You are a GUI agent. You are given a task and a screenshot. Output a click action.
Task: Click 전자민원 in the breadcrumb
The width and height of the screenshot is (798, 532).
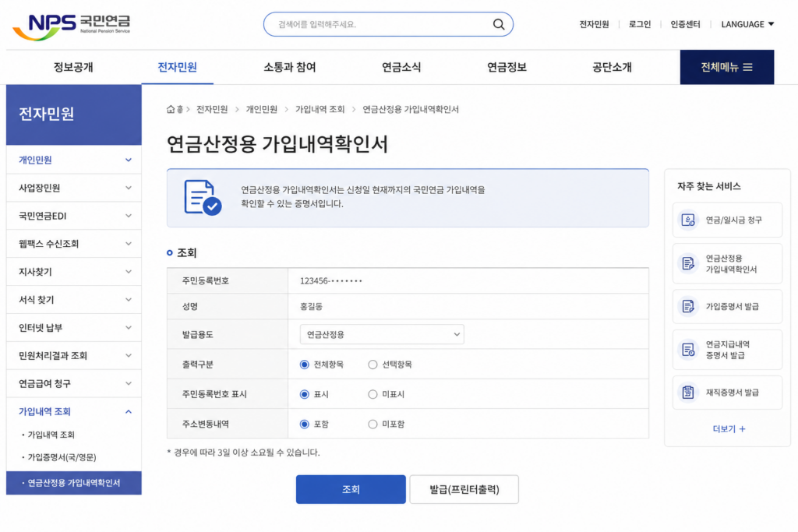tap(212, 109)
